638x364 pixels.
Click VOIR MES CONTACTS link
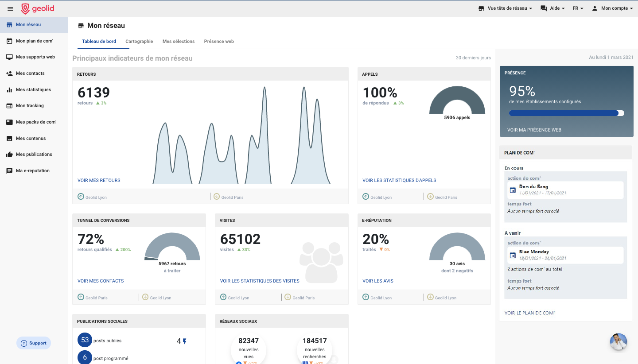pyautogui.click(x=101, y=281)
